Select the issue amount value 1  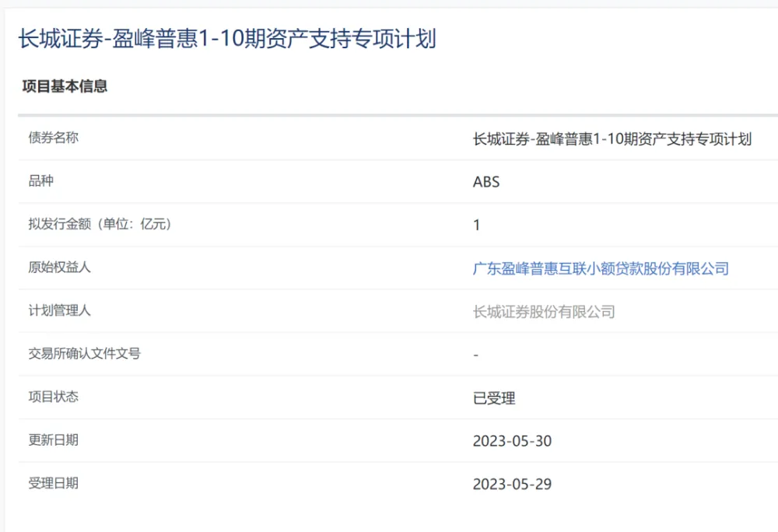[476, 225]
